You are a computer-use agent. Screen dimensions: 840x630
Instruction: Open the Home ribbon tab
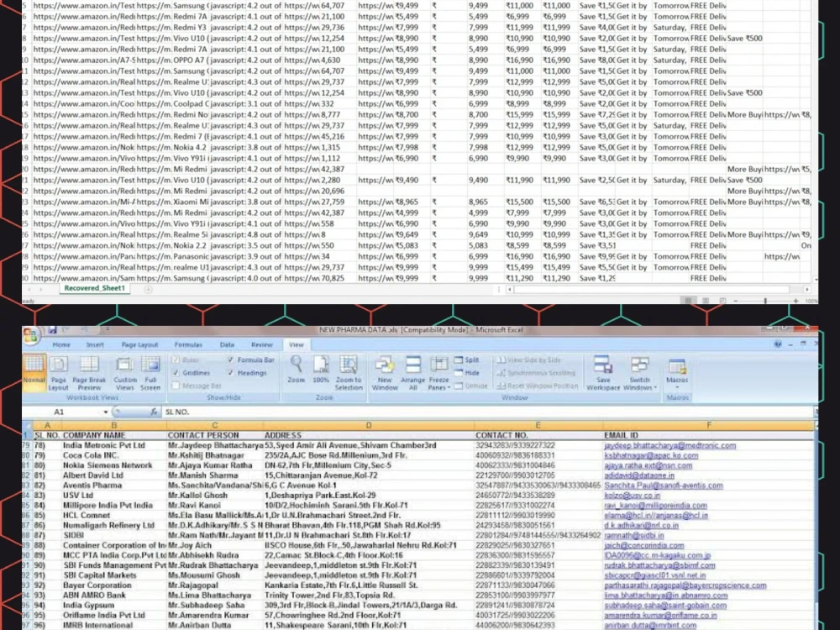click(61, 344)
